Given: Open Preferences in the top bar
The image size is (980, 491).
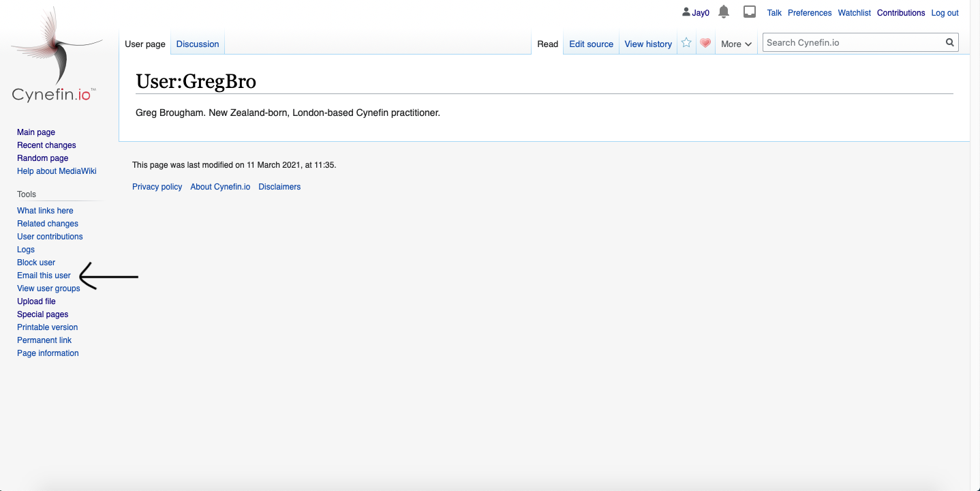Looking at the screenshot, I should [810, 13].
